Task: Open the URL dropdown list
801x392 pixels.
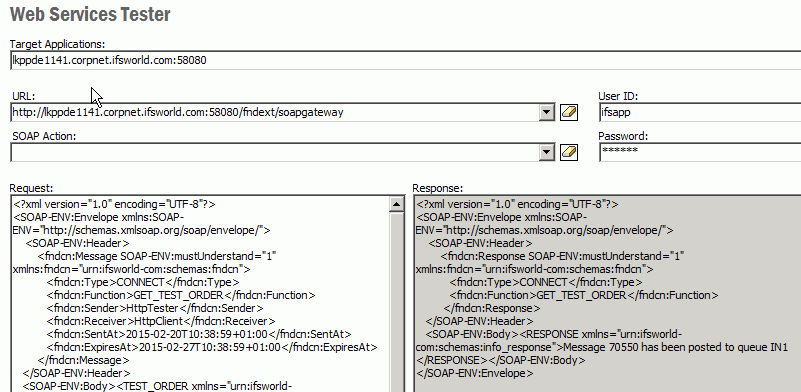Action: (x=547, y=112)
